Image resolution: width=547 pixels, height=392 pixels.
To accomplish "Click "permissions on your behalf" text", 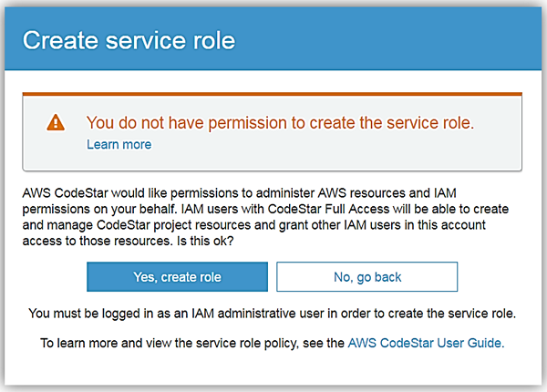I will [99, 208].
